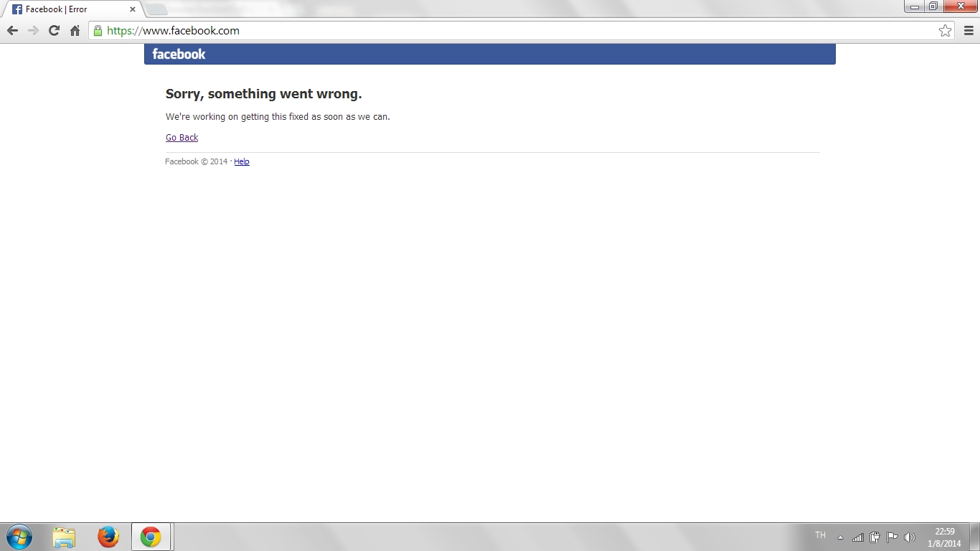Click the facebook logo in blue header
Image resolution: width=980 pixels, height=551 pixels.
(x=179, y=54)
